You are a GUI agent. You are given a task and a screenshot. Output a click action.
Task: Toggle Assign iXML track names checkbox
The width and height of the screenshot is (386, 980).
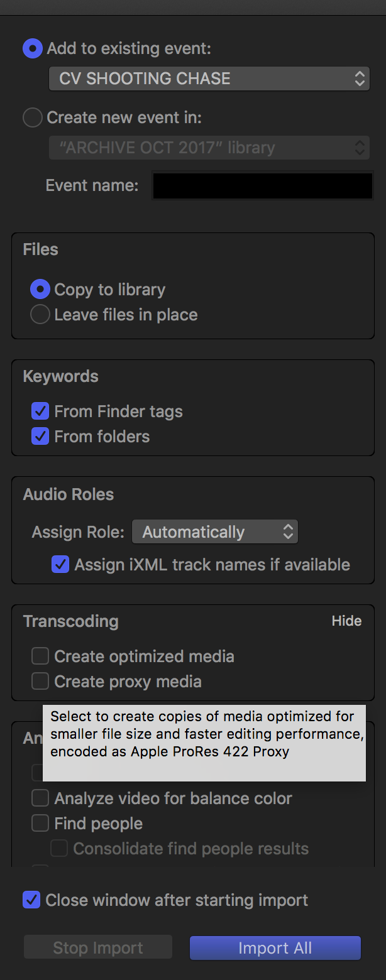coord(60,565)
